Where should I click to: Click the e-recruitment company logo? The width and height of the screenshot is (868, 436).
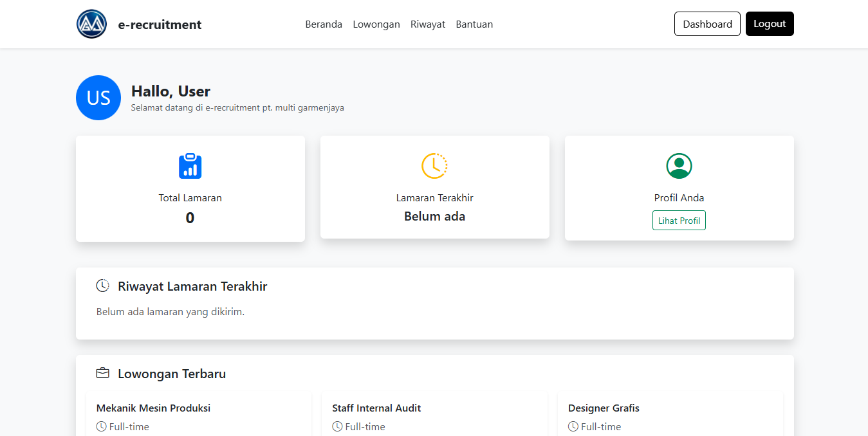click(91, 24)
